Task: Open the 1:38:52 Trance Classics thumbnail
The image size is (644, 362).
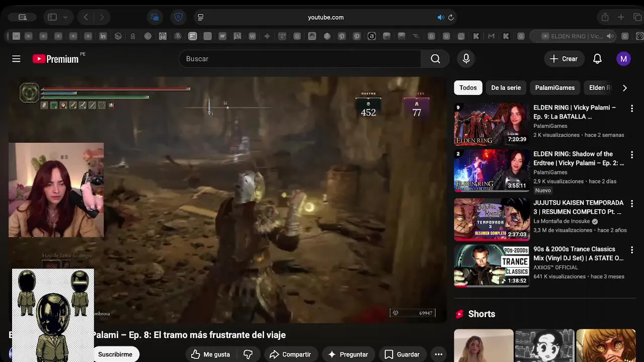Action: pyautogui.click(x=492, y=265)
